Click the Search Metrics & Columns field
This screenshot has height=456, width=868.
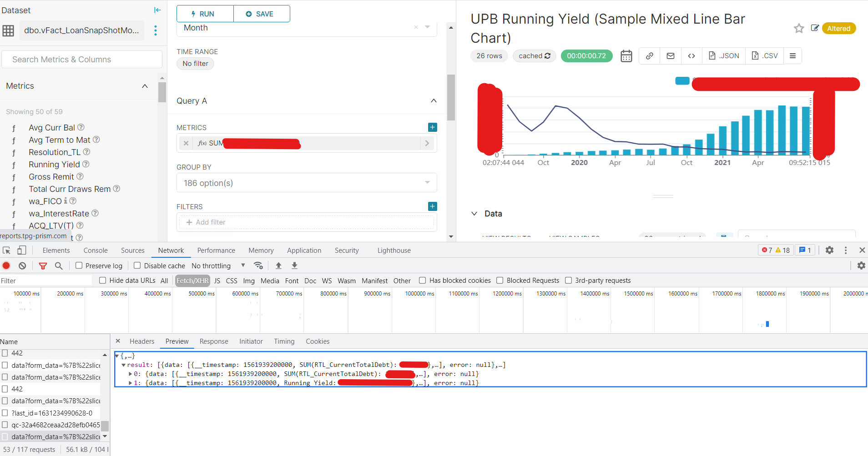pyautogui.click(x=82, y=59)
